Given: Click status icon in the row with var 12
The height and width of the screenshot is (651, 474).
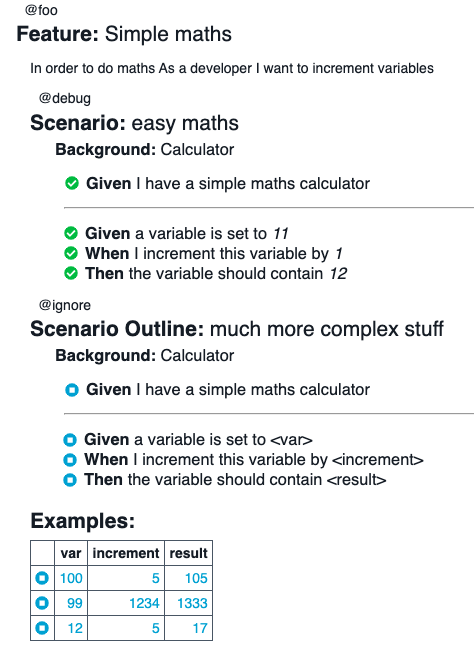Looking at the screenshot, I should (x=42, y=628).
